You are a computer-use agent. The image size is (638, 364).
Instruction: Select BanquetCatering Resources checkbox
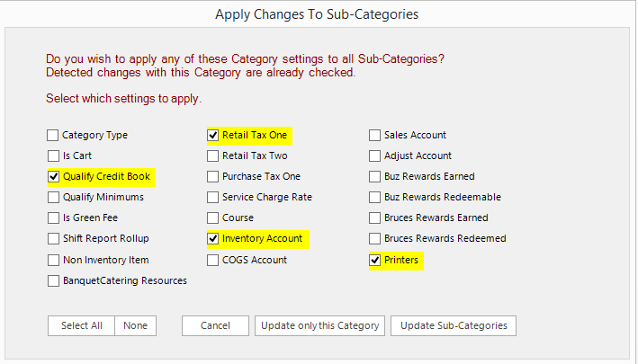pyautogui.click(x=53, y=281)
